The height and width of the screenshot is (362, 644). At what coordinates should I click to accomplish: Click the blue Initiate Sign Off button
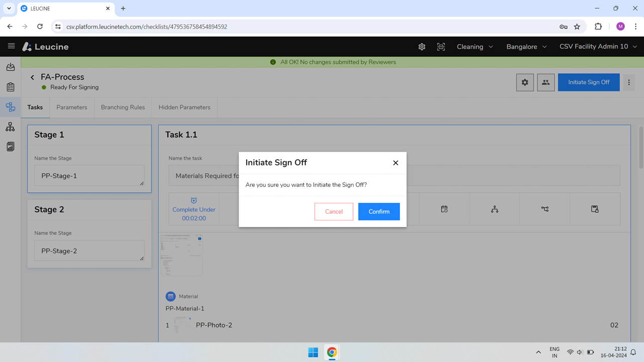pos(588,82)
